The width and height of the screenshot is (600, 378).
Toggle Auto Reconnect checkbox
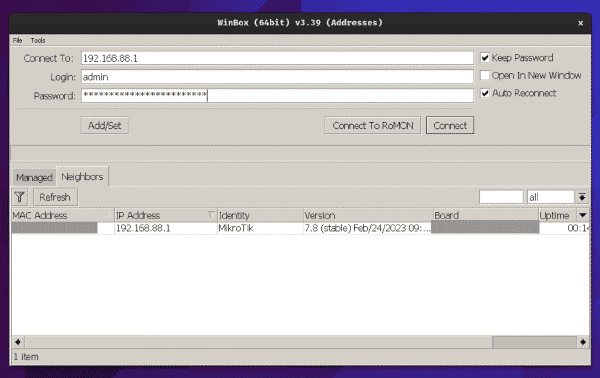pos(485,93)
